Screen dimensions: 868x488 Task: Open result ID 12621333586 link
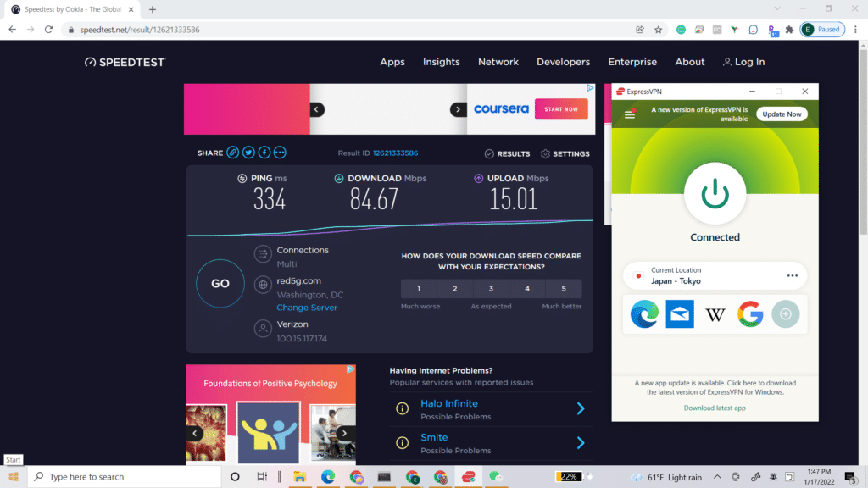[395, 153]
